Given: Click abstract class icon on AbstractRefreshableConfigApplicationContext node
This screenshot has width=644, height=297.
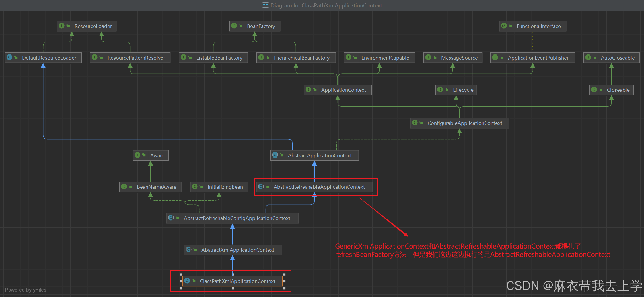Looking at the screenshot, I should pos(171,218).
